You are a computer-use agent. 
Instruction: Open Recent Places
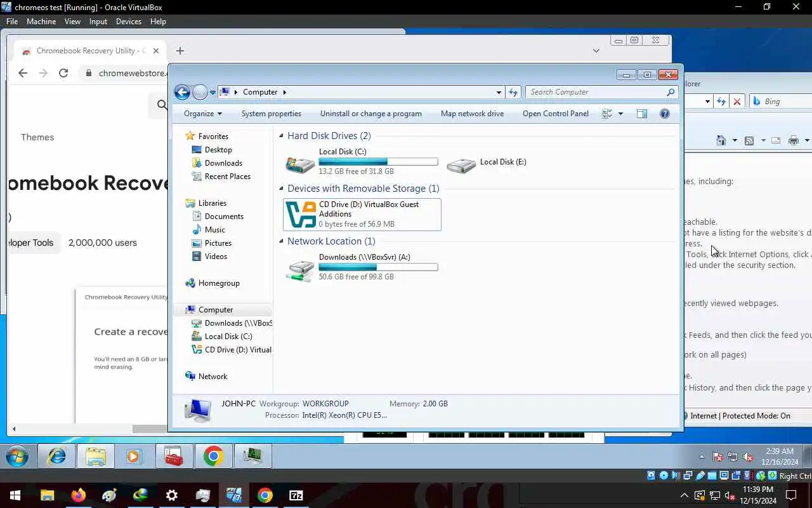tap(227, 177)
